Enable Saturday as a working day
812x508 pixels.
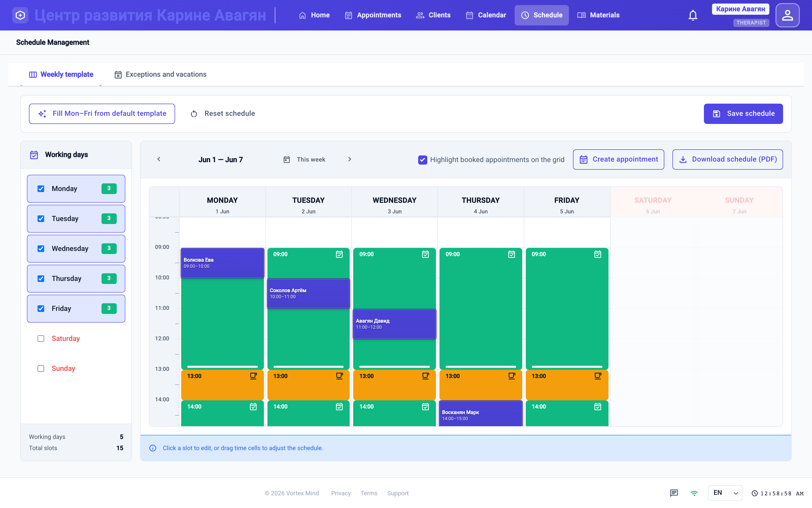click(41, 338)
